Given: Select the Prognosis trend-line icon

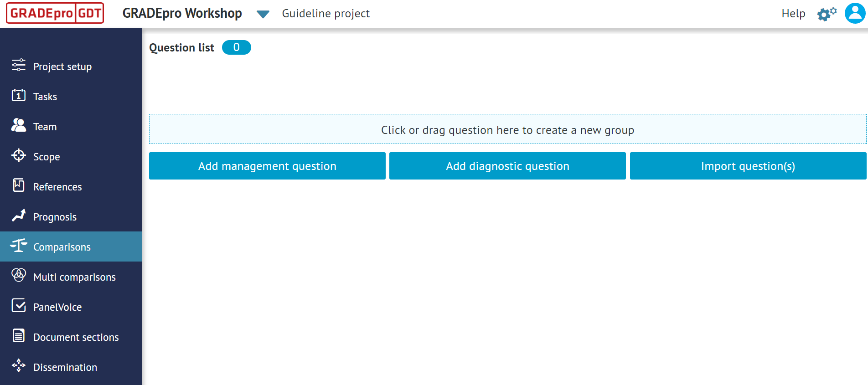Looking at the screenshot, I should (18, 216).
